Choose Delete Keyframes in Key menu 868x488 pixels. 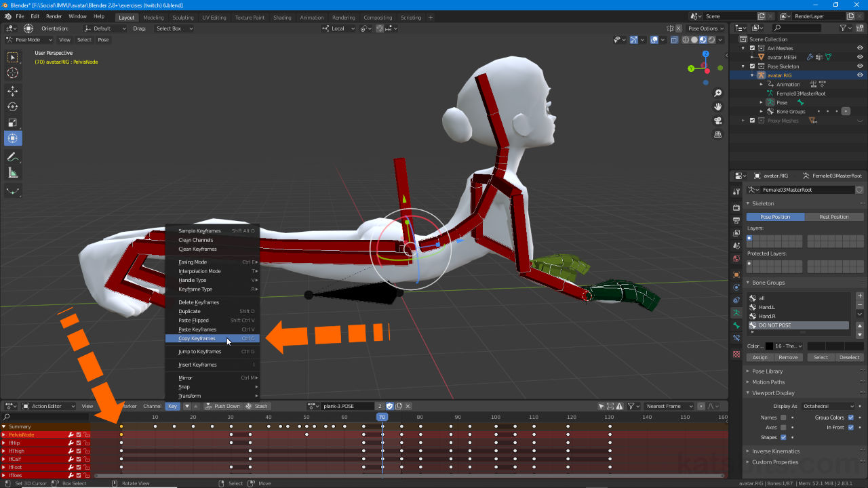(212, 302)
